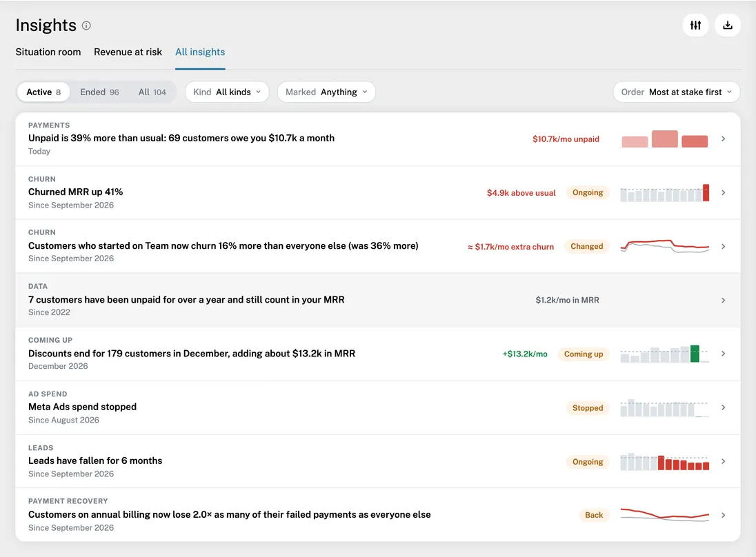Open the filter settings sliders icon
The width and height of the screenshot is (756, 557).
(x=695, y=25)
